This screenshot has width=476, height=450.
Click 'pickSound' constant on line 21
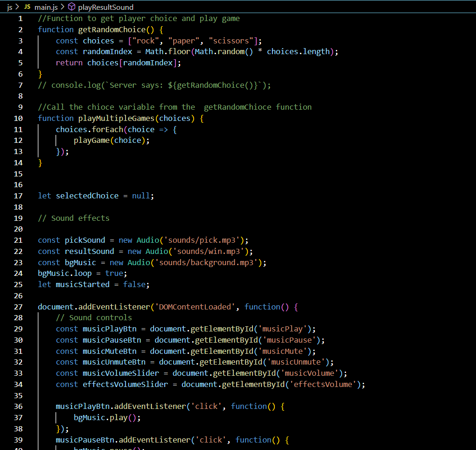click(x=84, y=240)
